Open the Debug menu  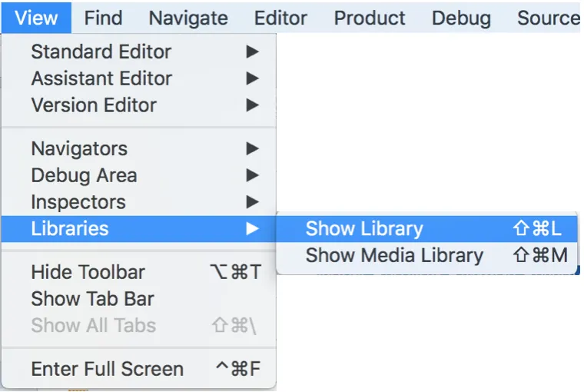coord(461,17)
